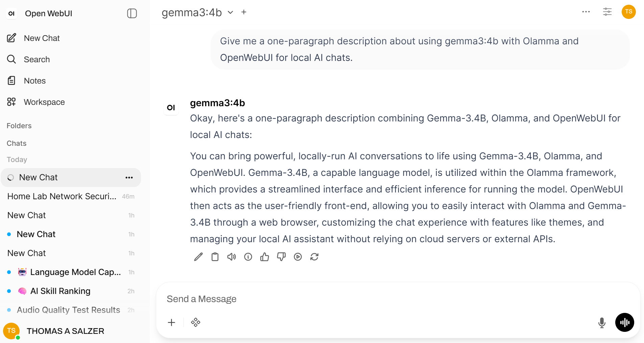Open the gemma3:4b model selector dropdown
The image size is (644, 343).
(197, 13)
